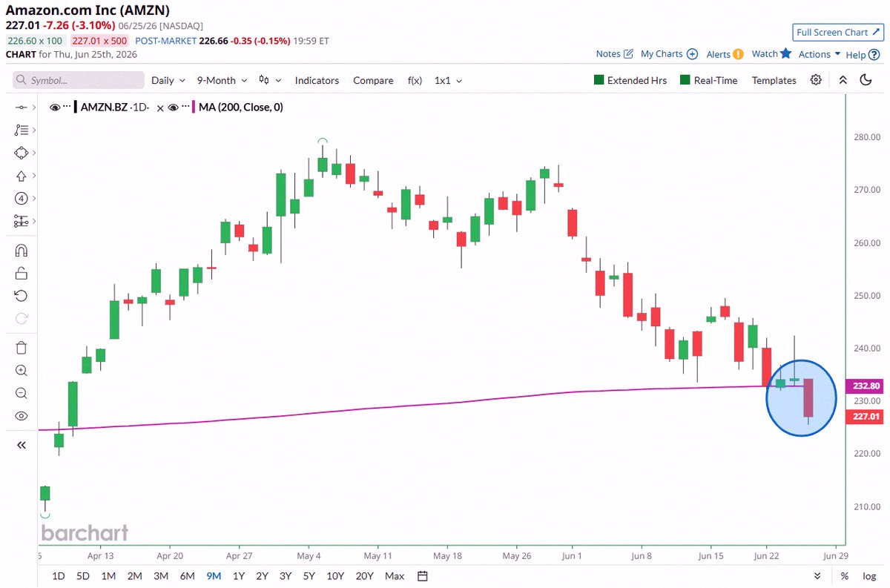
Task: Click the My Charts link
Action: [x=662, y=54]
